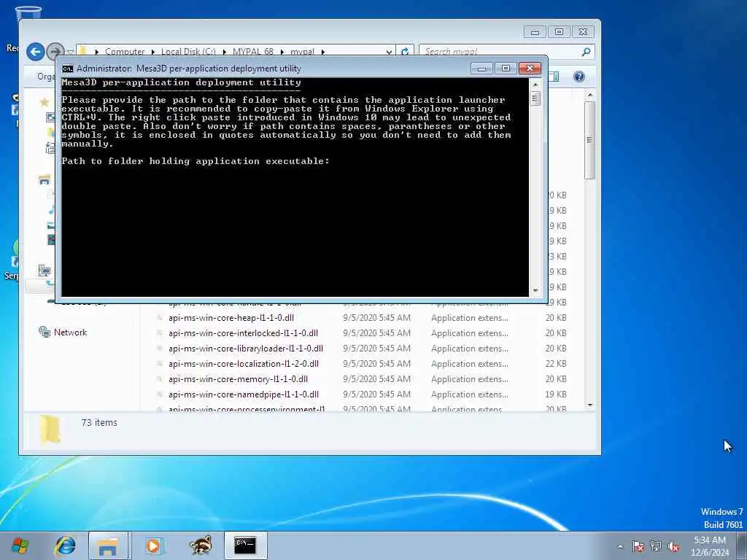This screenshot has width=747, height=560.
Task: Click the 73 items folder icon in details pane
Action: pos(50,429)
